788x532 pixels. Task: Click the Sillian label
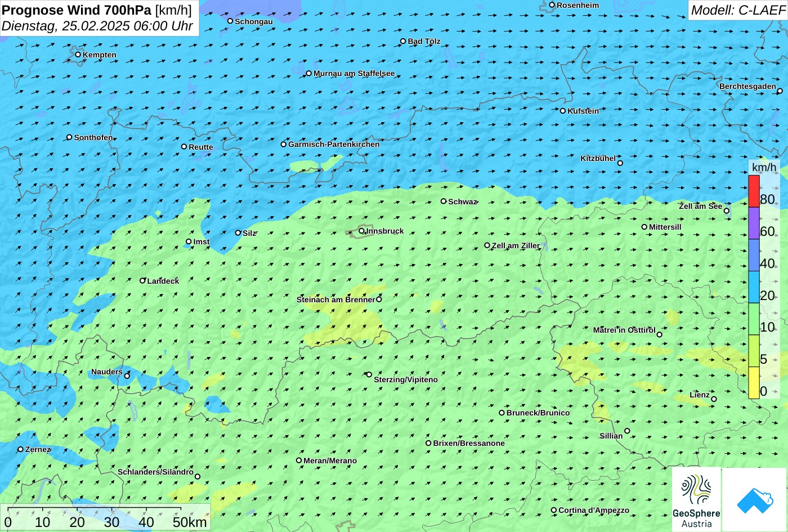pos(611,436)
